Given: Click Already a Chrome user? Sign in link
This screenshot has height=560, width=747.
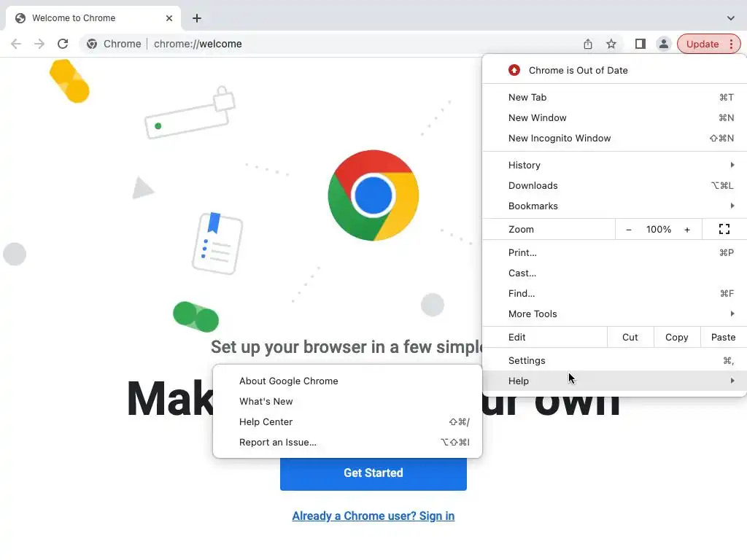Looking at the screenshot, I should [x=373, y=516].
